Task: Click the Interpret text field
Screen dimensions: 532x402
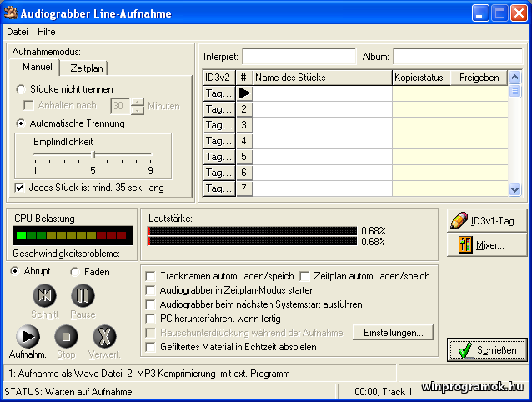Action: click(299, 57)
